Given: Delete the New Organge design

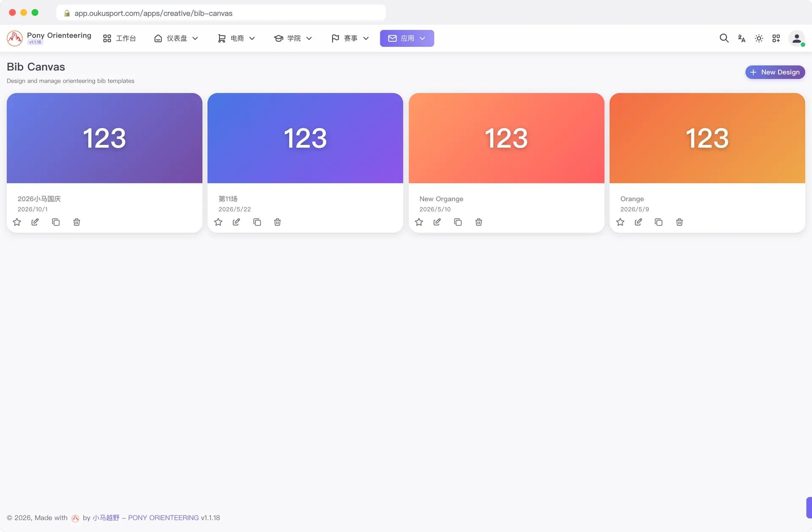Looking at the screenshot, I should (x=479, y=222).
